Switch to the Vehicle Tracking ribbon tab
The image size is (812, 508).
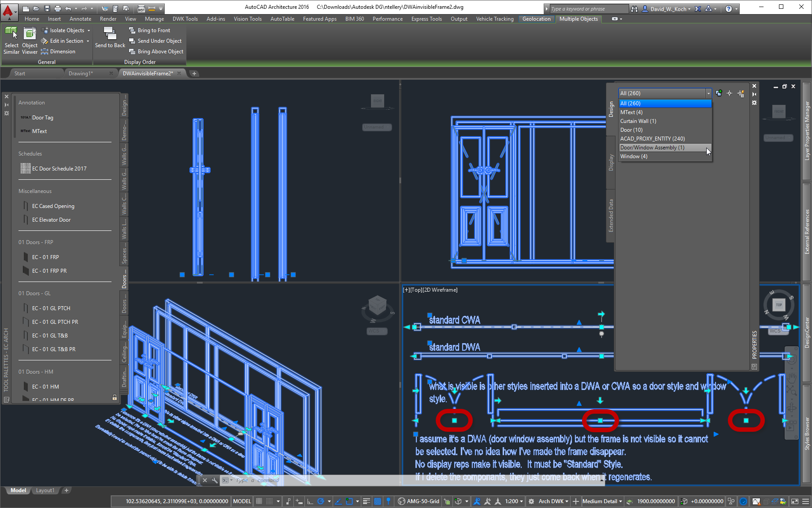pyautogui.click(x=495, y=19)
